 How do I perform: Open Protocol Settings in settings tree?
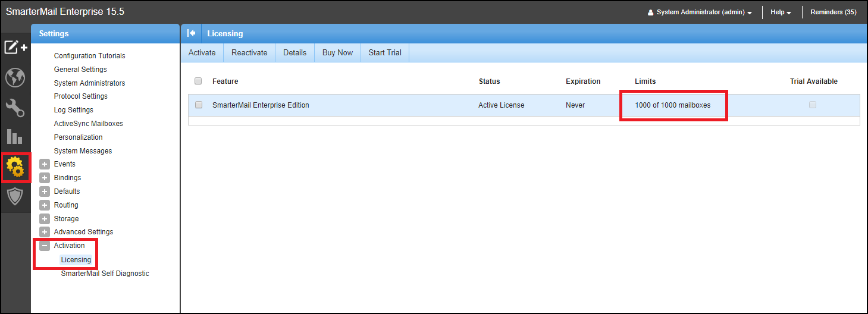tap(81, 96)
